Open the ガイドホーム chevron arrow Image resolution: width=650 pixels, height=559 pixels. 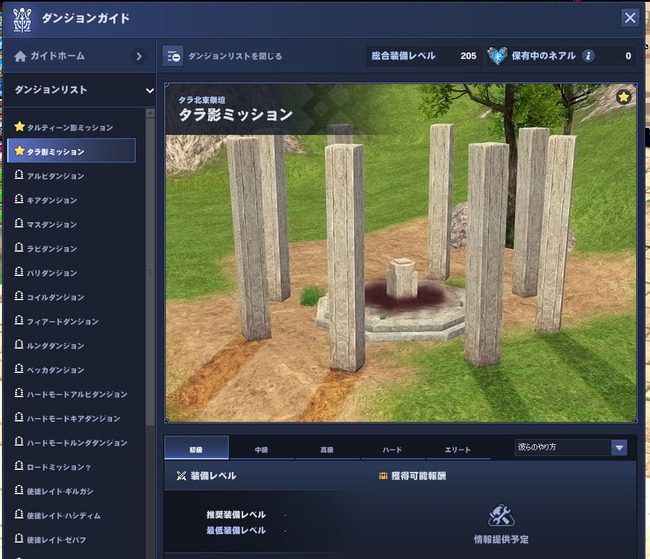click(139, 56)
